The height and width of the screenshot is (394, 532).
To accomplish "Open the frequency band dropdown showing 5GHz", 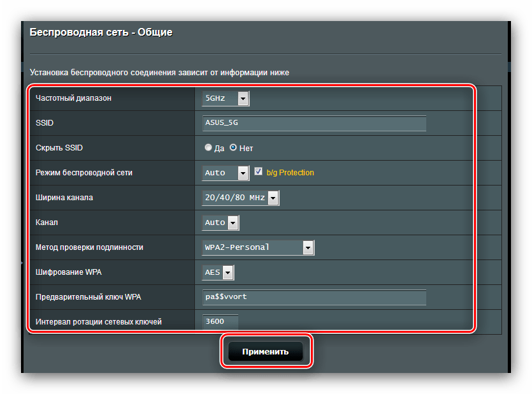I will click(x=226, y=98).
